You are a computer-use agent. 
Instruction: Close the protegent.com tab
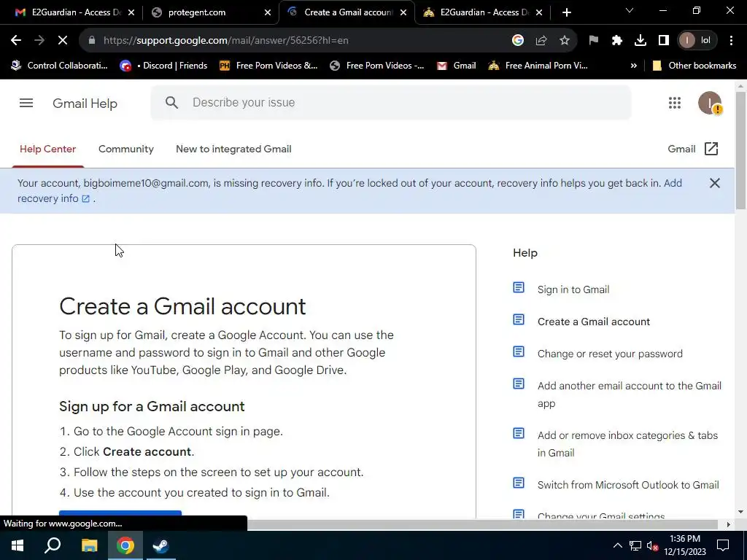click(268, 12)
